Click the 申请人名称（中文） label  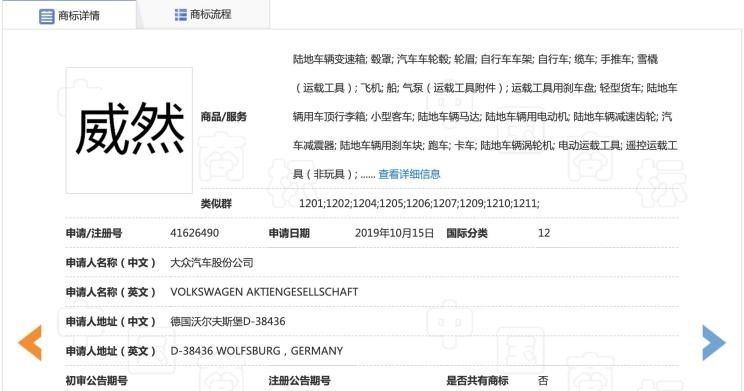point(111,262)
